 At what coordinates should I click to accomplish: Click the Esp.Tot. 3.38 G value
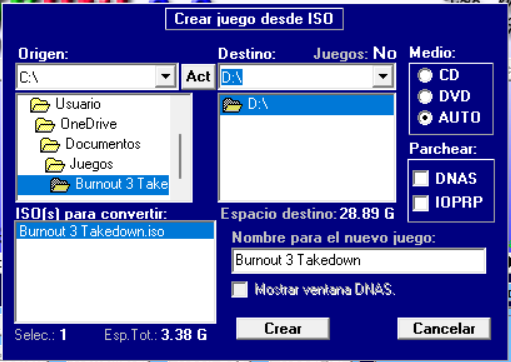[x=184, y=335]
